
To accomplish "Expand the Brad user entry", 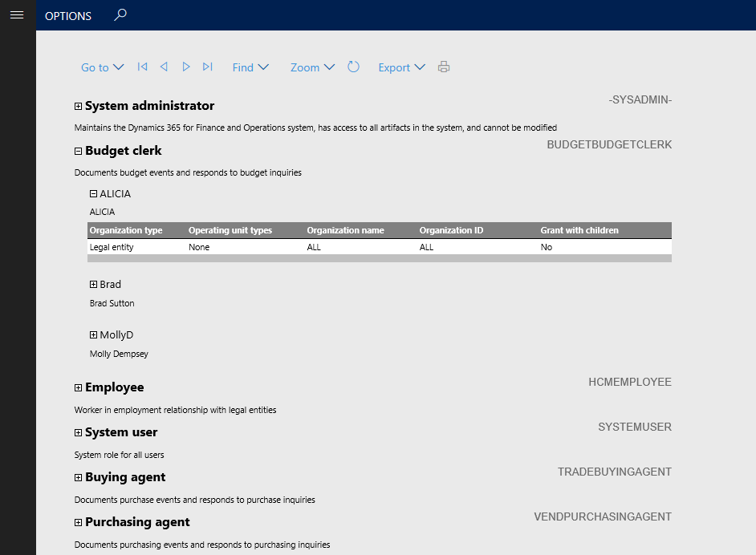I will (x=93, y=284).
